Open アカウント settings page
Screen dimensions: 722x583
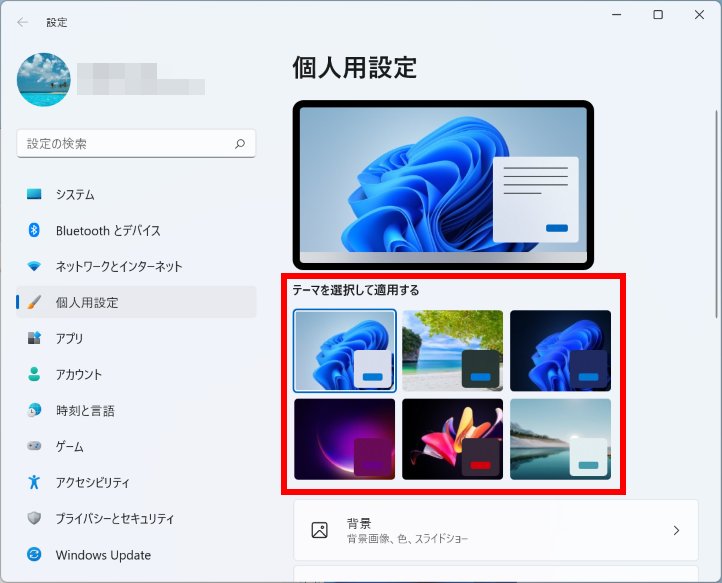click(136, 374)
